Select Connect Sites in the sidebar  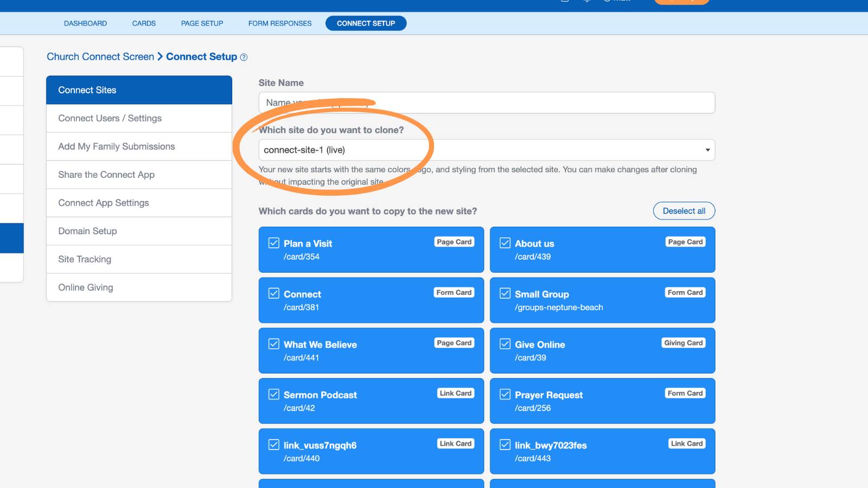pos(139,90)
